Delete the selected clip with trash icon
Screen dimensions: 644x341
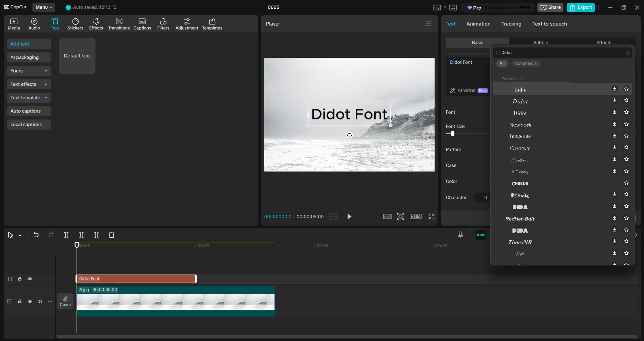pyautogui.click(x=111, y=235)
